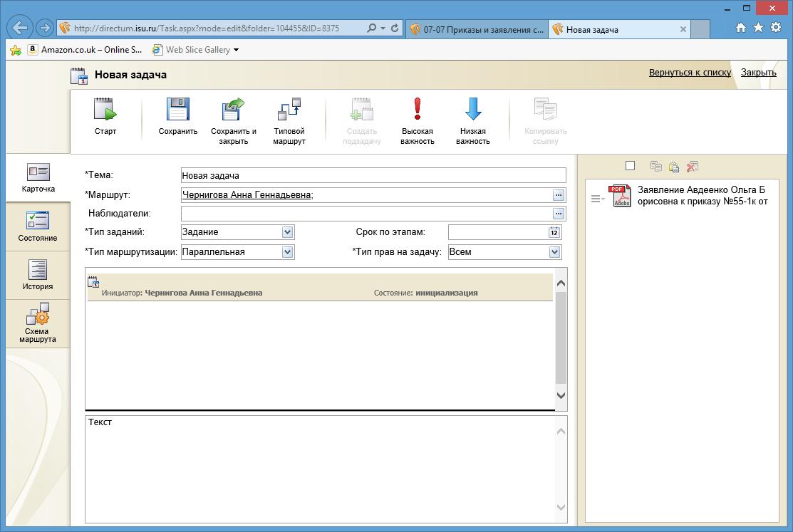Click the Старт toolbar icon
Image resolution: width=793 pixels, height=532 pixels.
tap(105, 110)
